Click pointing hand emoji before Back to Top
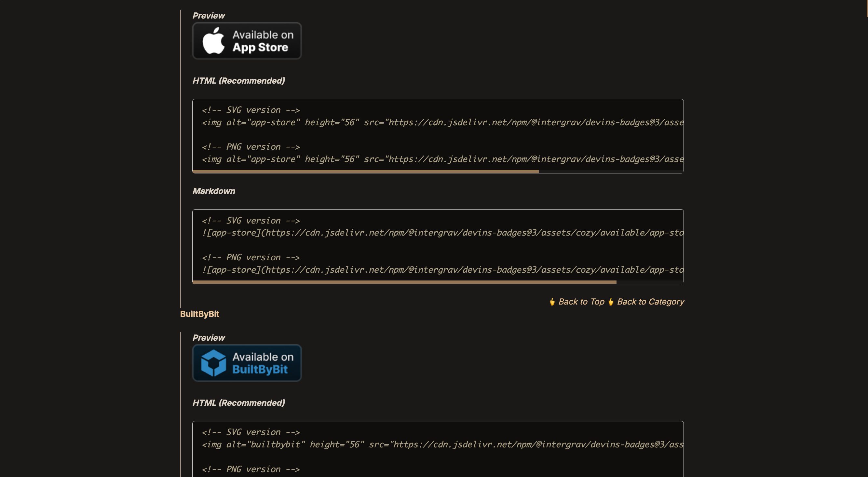 point(552,302)
